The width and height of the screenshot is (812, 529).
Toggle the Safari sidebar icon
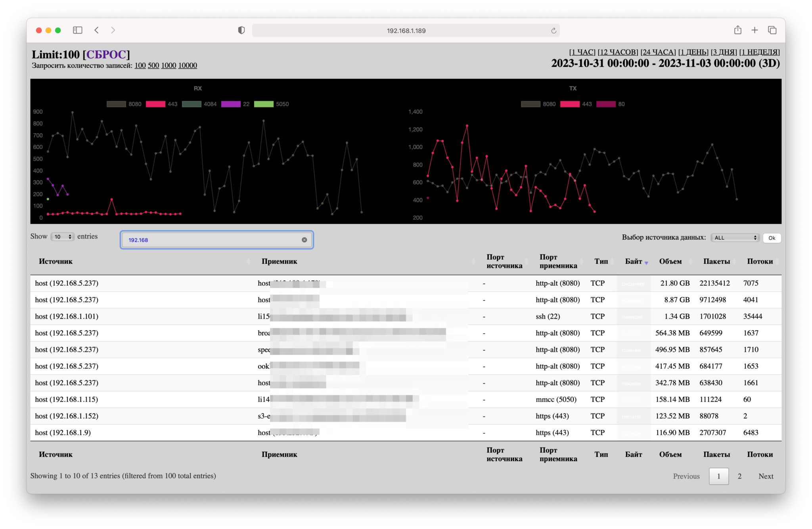[77, 30]
